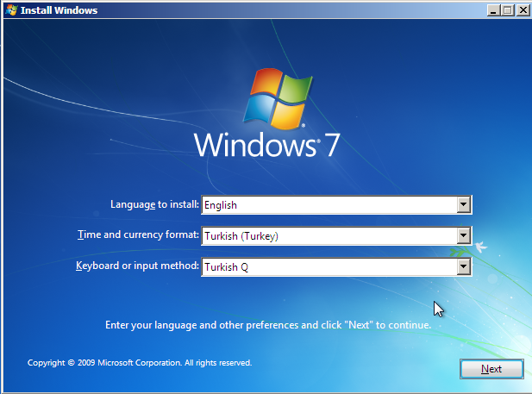The width and height of the screenshot is (532, 394).
Task: Expand the Keyboard or input method dropdown arrow
Action: (x=463, y=266)
